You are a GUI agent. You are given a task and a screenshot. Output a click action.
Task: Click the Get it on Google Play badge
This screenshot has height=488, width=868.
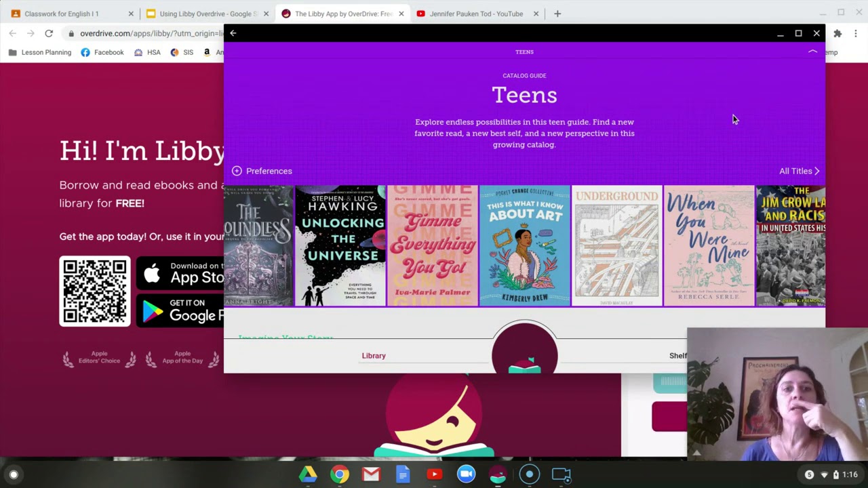pyautogui.click(x=180, y=310)
